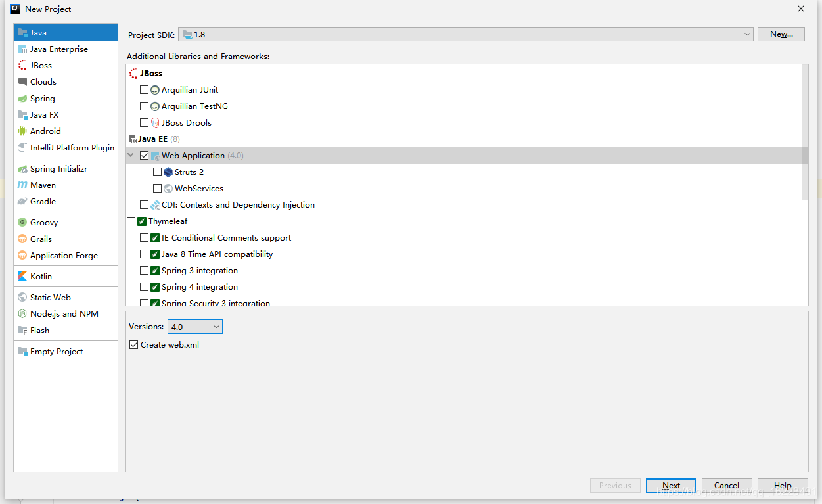Click the IntelliJ IDEA title bar icon

[14, 9]
